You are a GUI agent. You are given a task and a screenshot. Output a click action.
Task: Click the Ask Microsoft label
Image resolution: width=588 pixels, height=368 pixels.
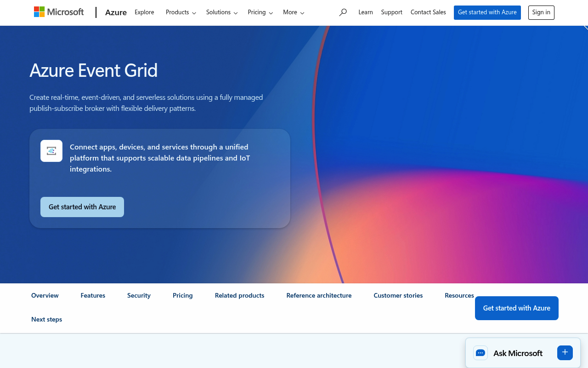(518, 353)
